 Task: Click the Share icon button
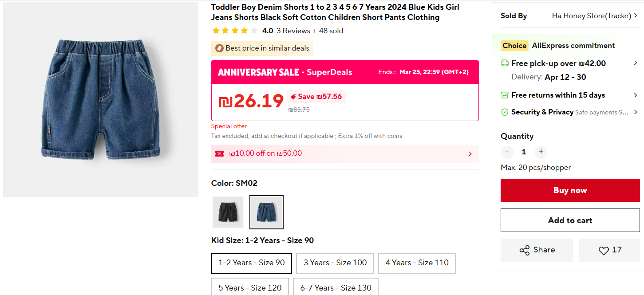(524, 250)
